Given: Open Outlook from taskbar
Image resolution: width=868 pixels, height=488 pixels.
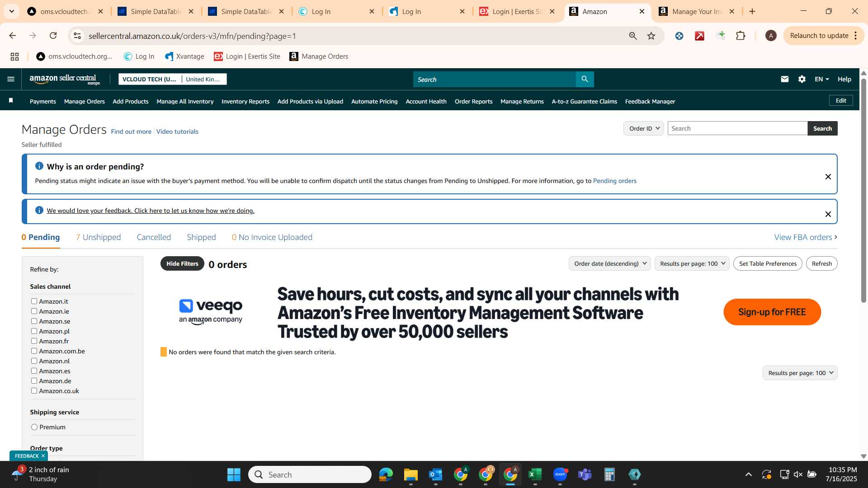Looking at the screenshot, I should point(436,474).
